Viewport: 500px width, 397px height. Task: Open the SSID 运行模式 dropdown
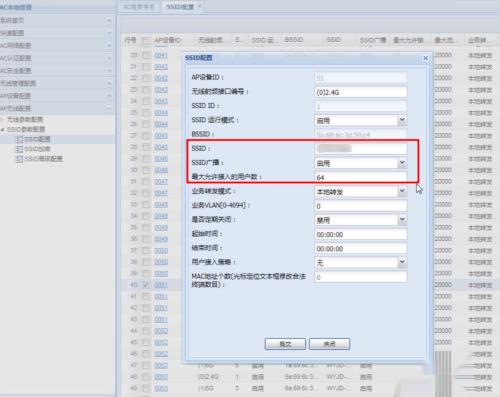click(x=402, y=120)
